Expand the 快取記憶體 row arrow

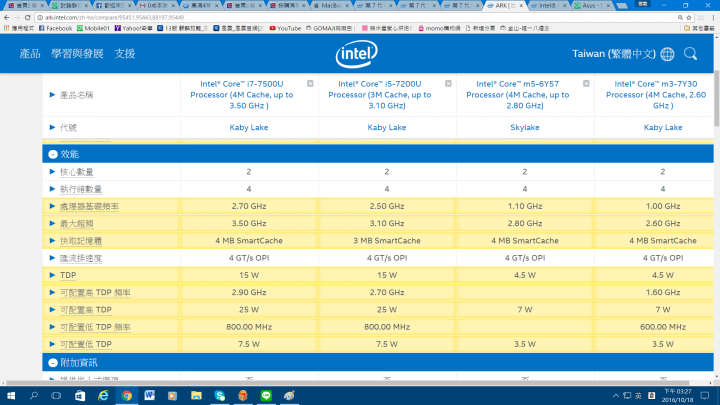(x=52, y=241)
